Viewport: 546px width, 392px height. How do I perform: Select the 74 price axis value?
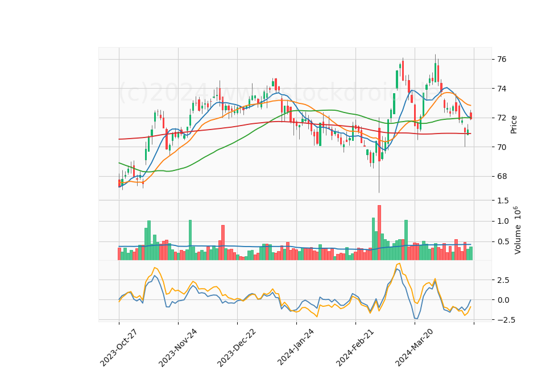click(x=502, y=89)
